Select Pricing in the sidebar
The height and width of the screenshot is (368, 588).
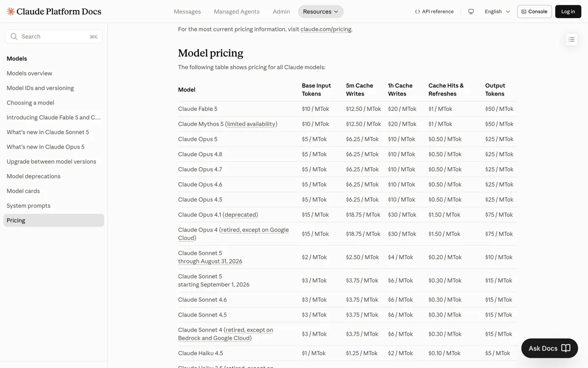54,220
